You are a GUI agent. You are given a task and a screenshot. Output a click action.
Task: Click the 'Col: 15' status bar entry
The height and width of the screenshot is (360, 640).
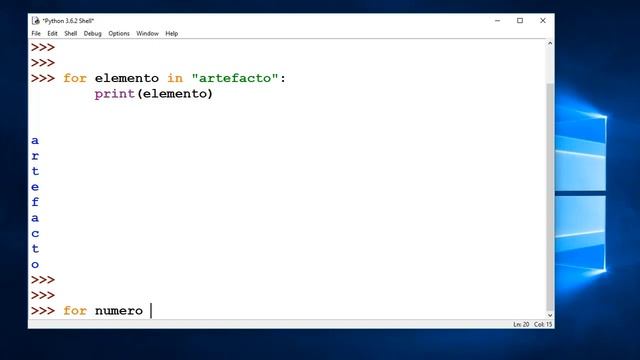(543, 324)
